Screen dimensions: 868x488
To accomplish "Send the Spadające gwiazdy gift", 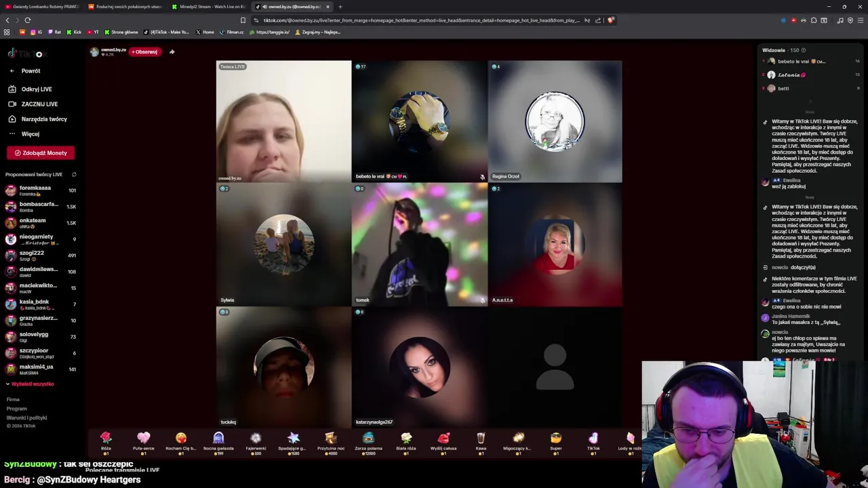I will [293, 442].
